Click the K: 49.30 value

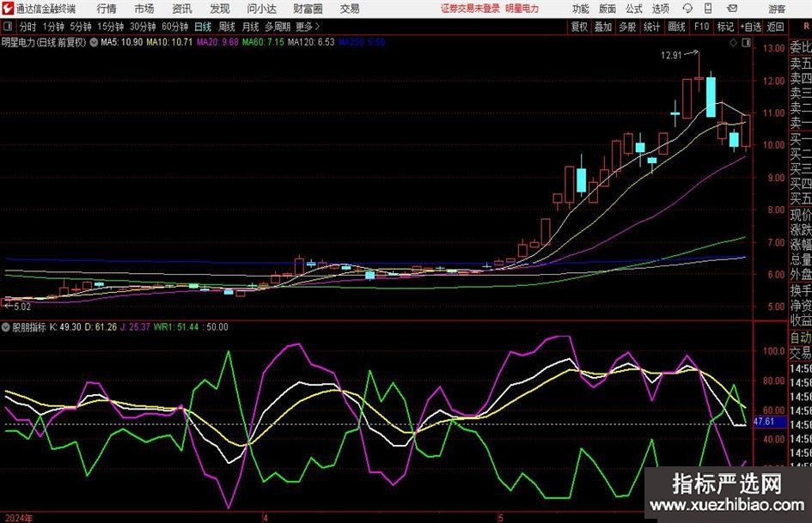pyautogui.click(x=65, y=326)
